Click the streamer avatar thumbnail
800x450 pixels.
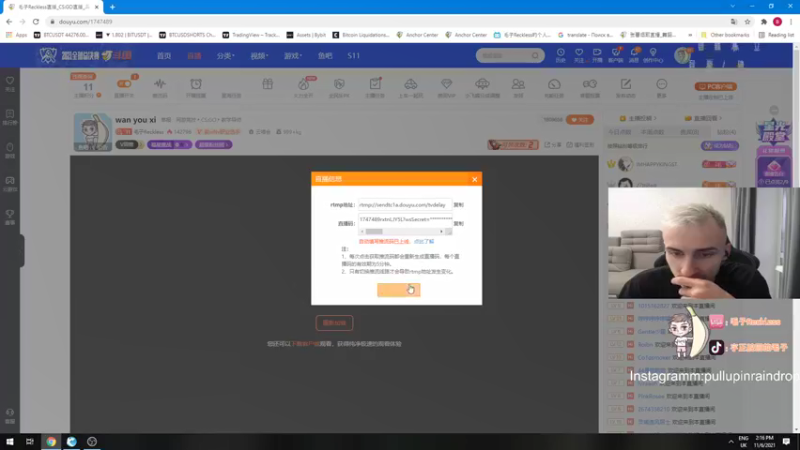(92, 132)
